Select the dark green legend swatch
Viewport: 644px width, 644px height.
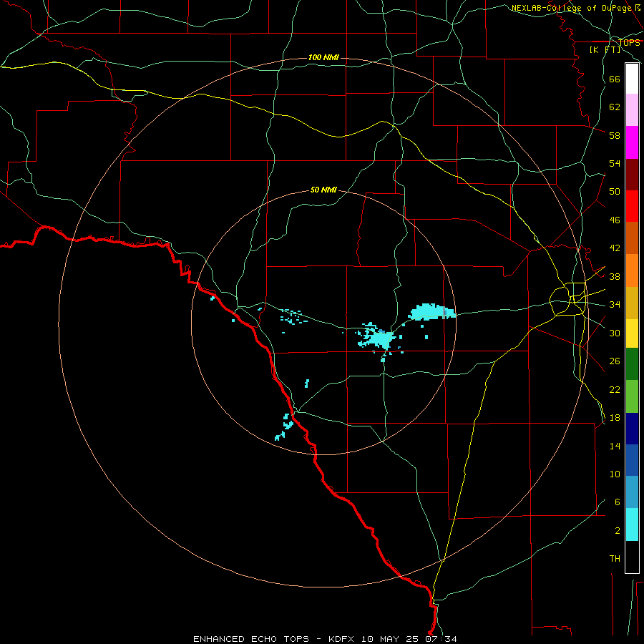(x=632, y=364)
